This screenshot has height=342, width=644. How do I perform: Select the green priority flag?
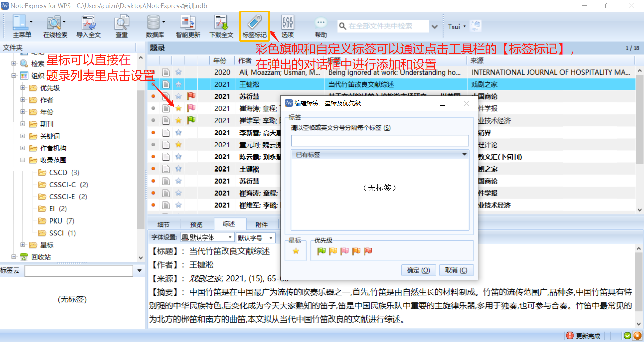click(x=321, y=251)
